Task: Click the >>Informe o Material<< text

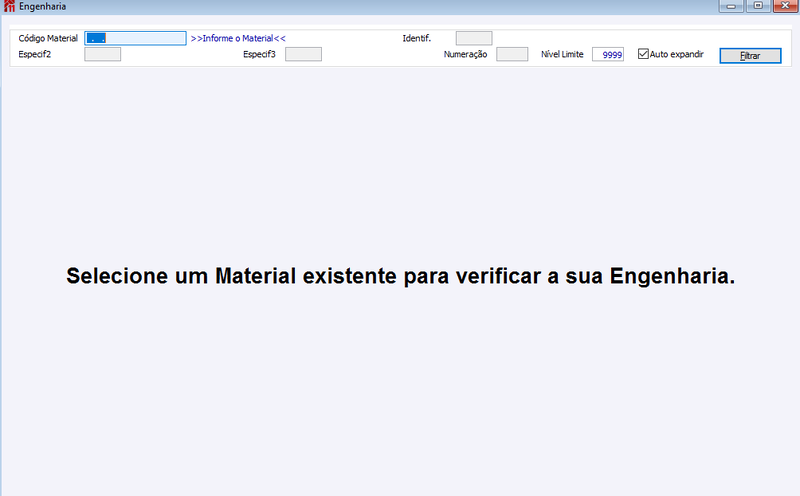Action: (x=238, y=38)
